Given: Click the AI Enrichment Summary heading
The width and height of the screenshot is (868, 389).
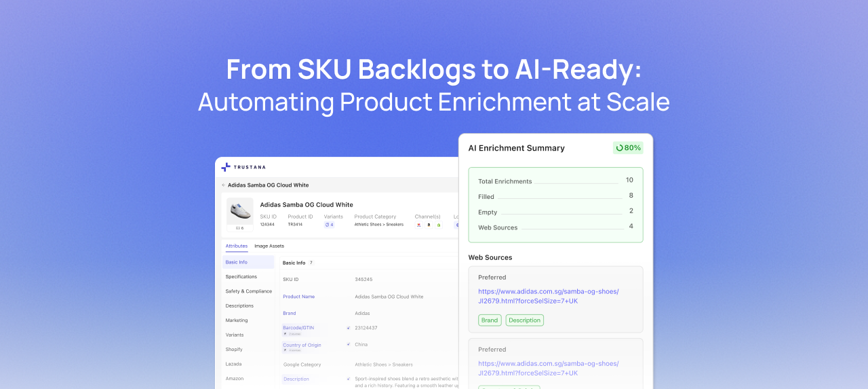Looking at the screenshot, I should [517, 148].
